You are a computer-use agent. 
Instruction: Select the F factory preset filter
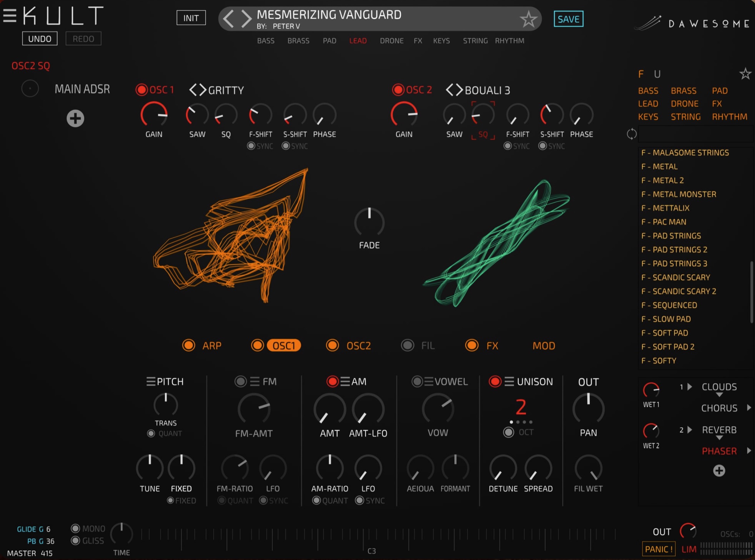click(641, 74)
